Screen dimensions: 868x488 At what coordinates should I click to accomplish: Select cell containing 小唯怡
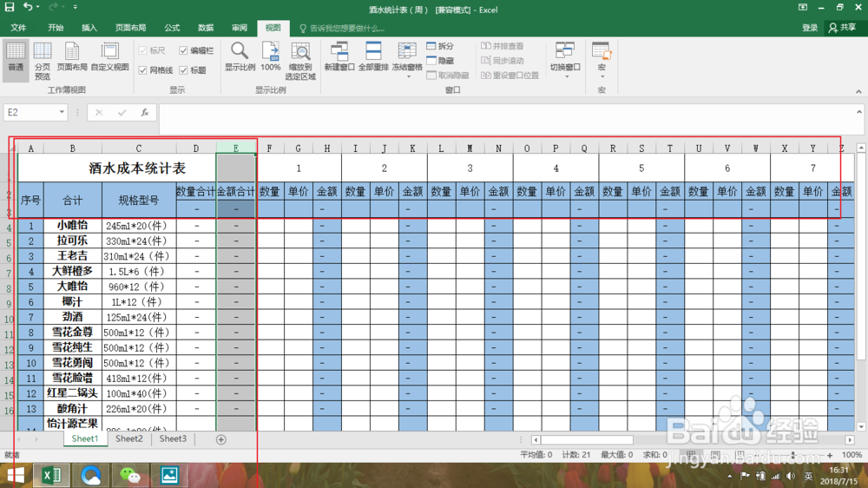[73, 226]
